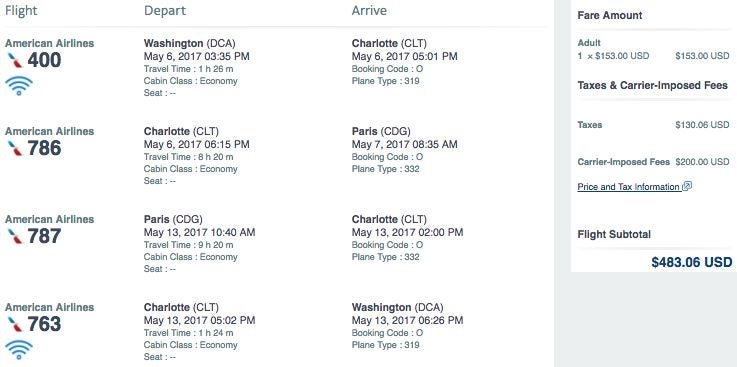Click American Airlines logo beside flight 787
Viewport: 737px width, 367px height.
15,236
